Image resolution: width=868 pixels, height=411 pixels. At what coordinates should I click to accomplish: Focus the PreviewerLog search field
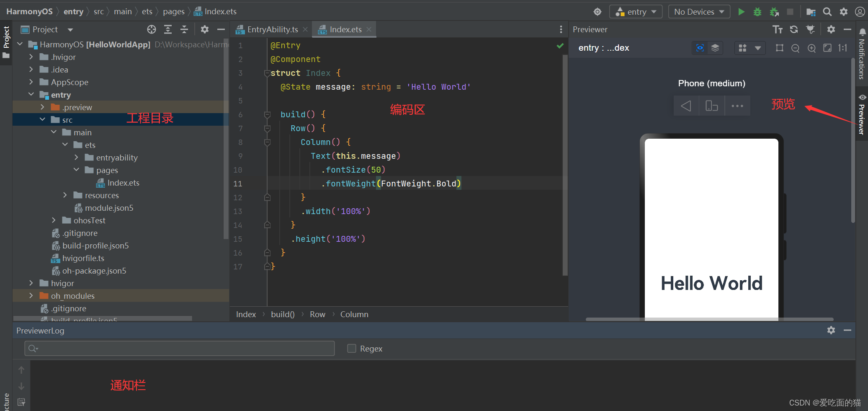point(180,348)
